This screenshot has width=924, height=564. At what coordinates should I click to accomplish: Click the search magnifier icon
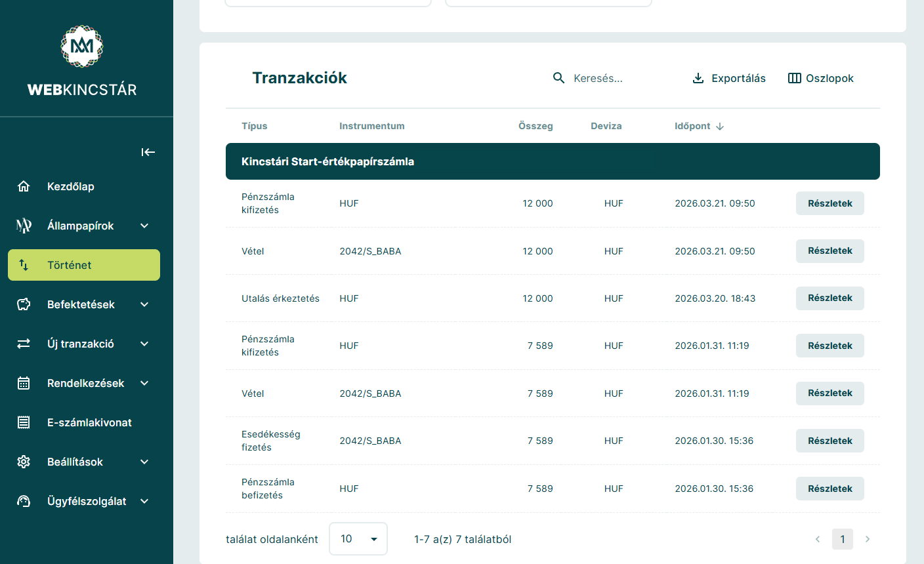coord(558,78)
